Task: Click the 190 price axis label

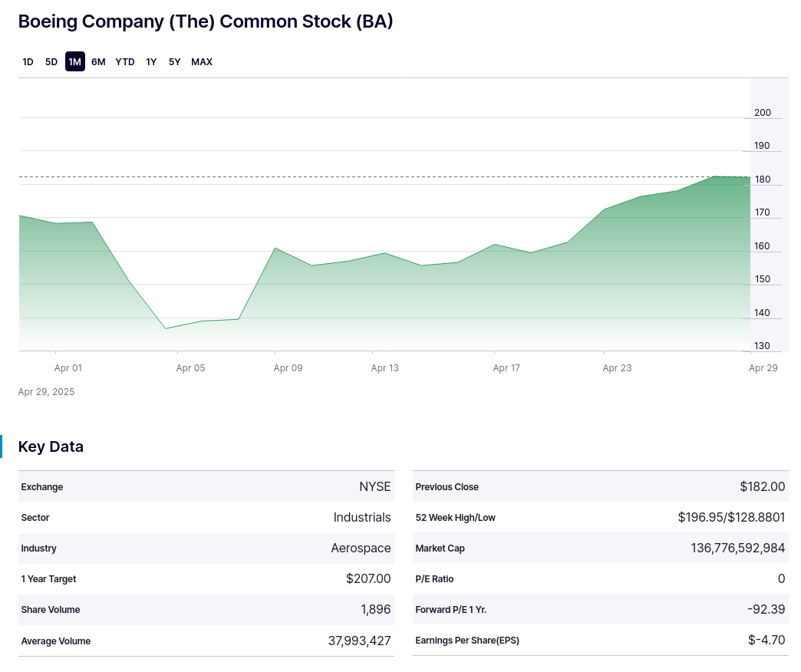Action: [x=762, y=146]
